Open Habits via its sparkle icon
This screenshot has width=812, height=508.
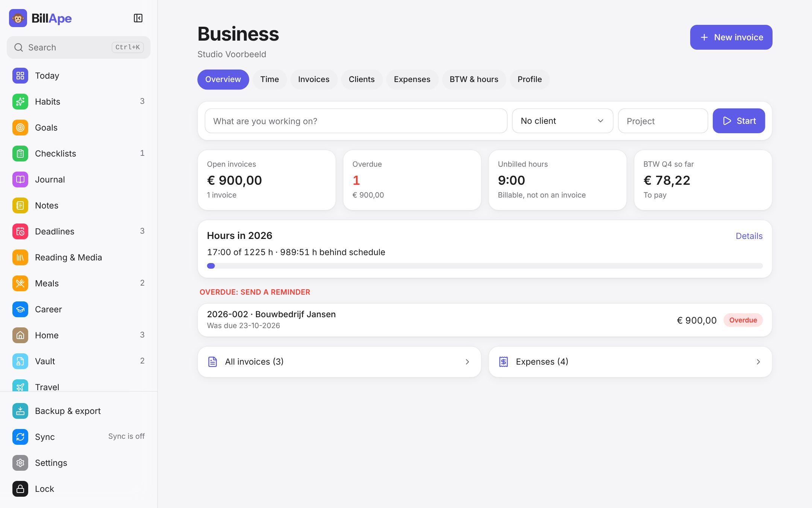click(20, 102)
